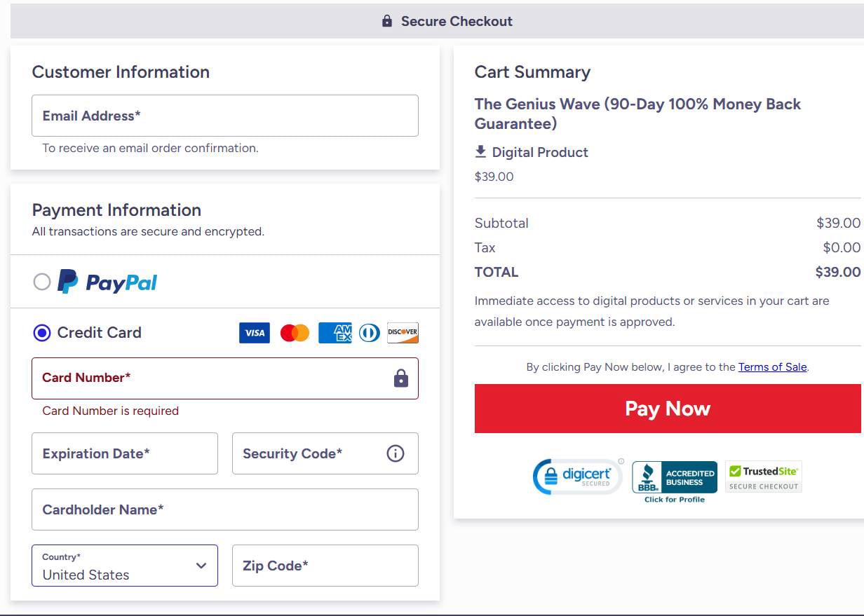The width and height of the screenshot is (864, 616).
Task: Click the American Express icon
Action: click(335, 333)
